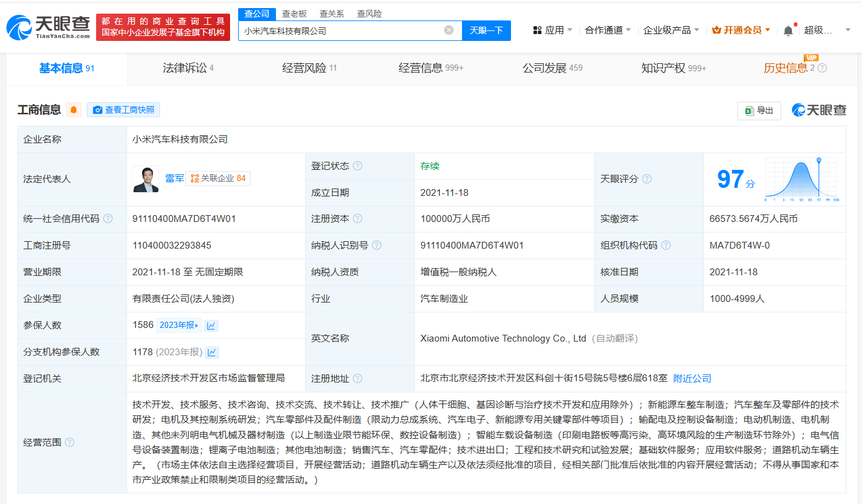Click the 工商注册号 value 110400032293845
Screen dimensions: 862x504
(172, 245)
